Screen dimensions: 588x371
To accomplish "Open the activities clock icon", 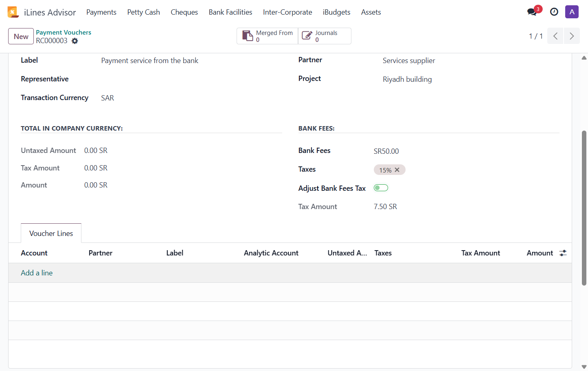I will 554,12.
